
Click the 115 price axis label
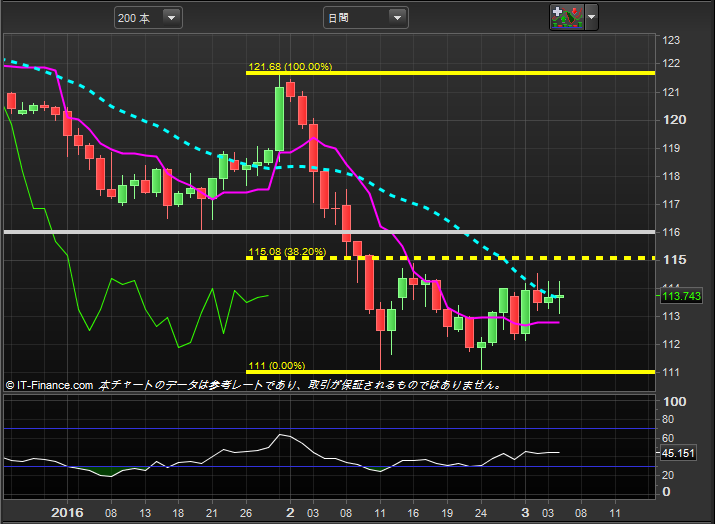click(674, 259)
